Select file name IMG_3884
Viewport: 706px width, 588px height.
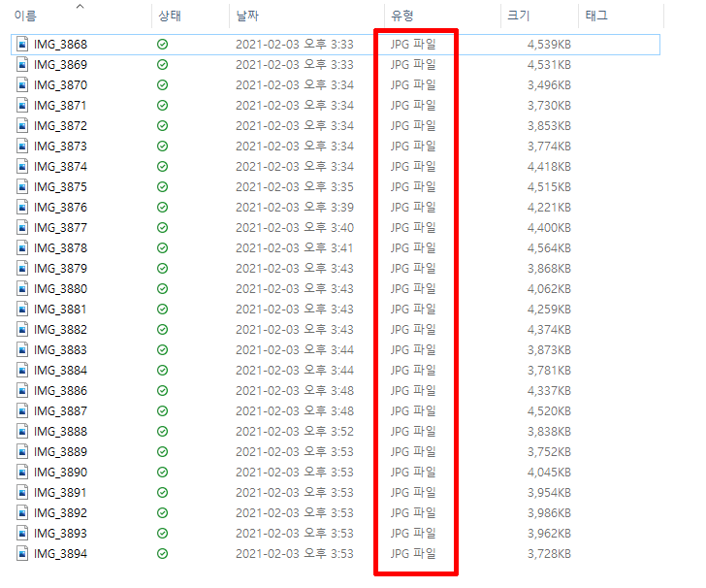[x=60, y=371]
